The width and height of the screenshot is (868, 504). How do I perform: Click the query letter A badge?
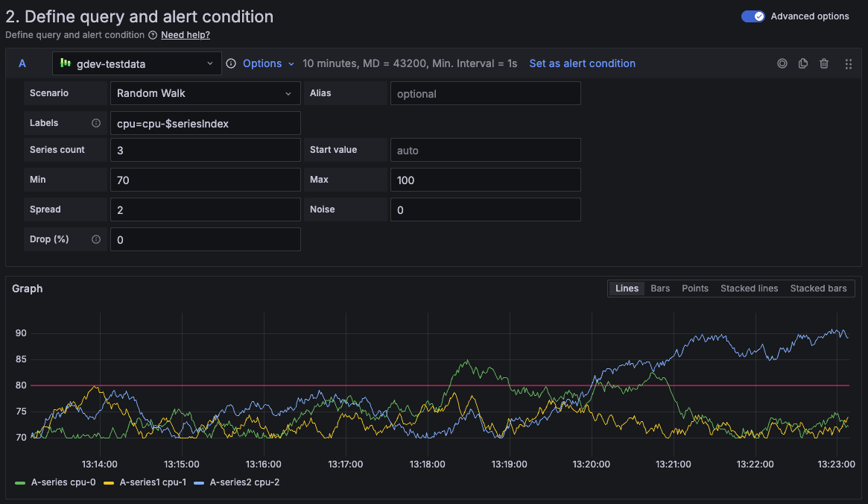pyautogui.click(x=22, y=63)
